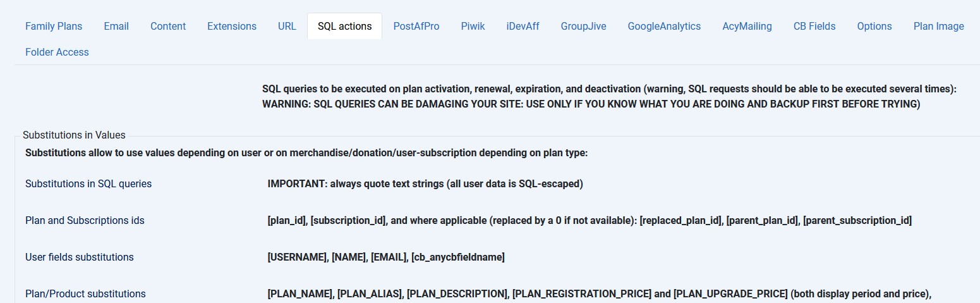Go to the URL tab
This screenshot has width=980, height=303.
287,26
